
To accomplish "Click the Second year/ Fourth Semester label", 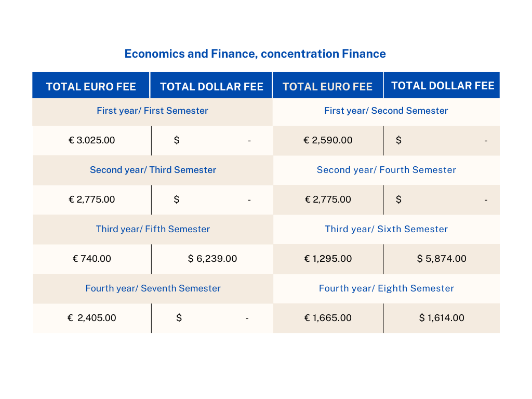I will (386, 170).
